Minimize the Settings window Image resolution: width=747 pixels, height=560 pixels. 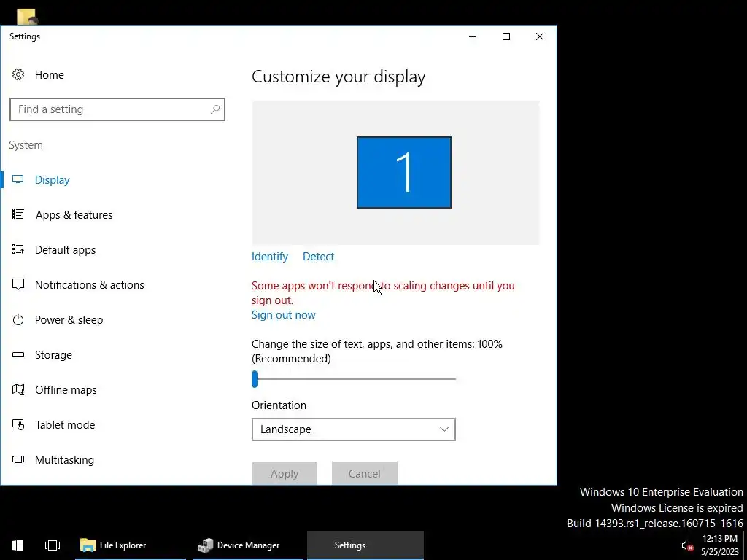click(473, 36)
